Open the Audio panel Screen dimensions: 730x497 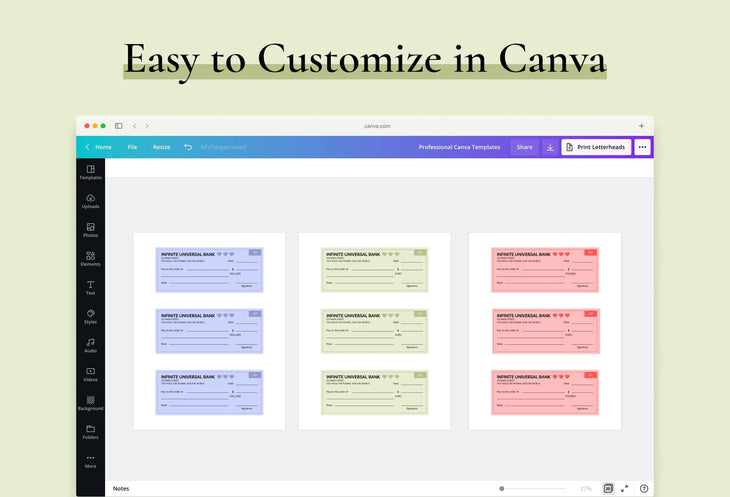pyautogui.click(x=90, y=345)
